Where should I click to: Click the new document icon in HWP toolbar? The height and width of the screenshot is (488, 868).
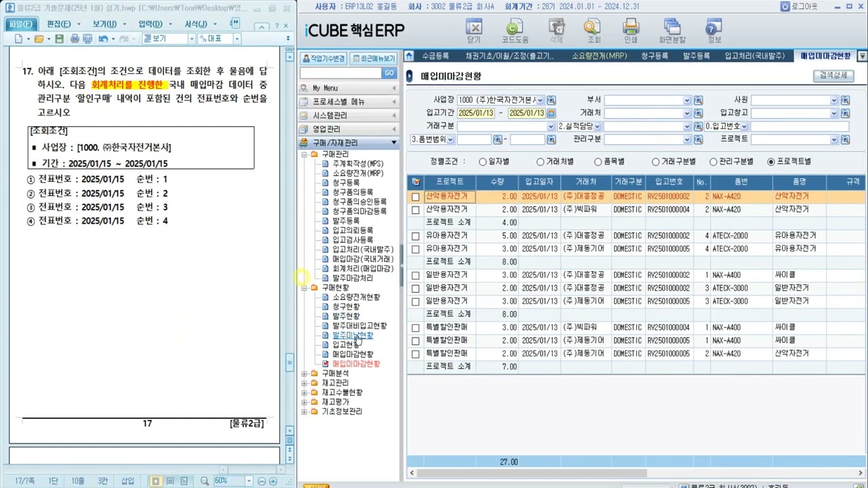click(x=18, y=39)
